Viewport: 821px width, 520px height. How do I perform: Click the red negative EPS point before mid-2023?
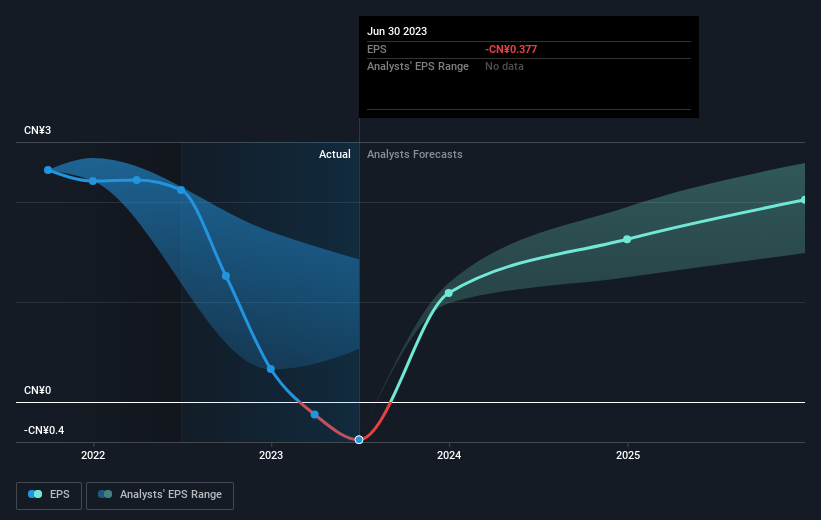tap(315, 415)
